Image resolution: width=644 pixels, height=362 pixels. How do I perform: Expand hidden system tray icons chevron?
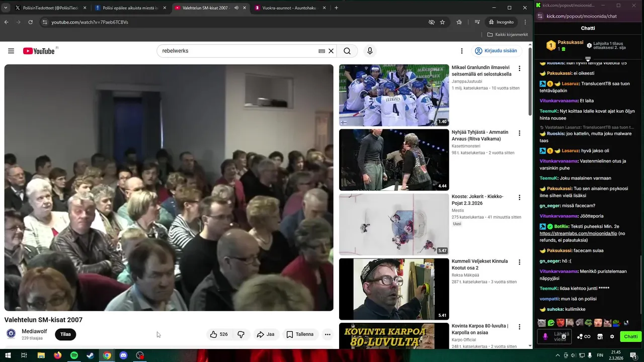pyautogui.click(x=557, y=355)
